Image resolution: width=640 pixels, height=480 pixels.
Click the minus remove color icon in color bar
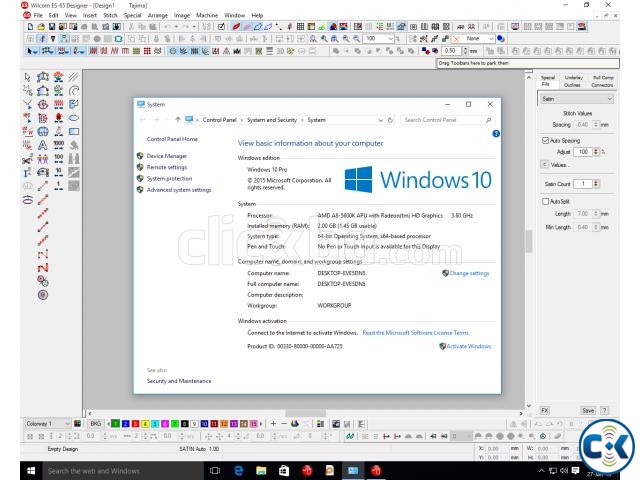pos(284,424)
